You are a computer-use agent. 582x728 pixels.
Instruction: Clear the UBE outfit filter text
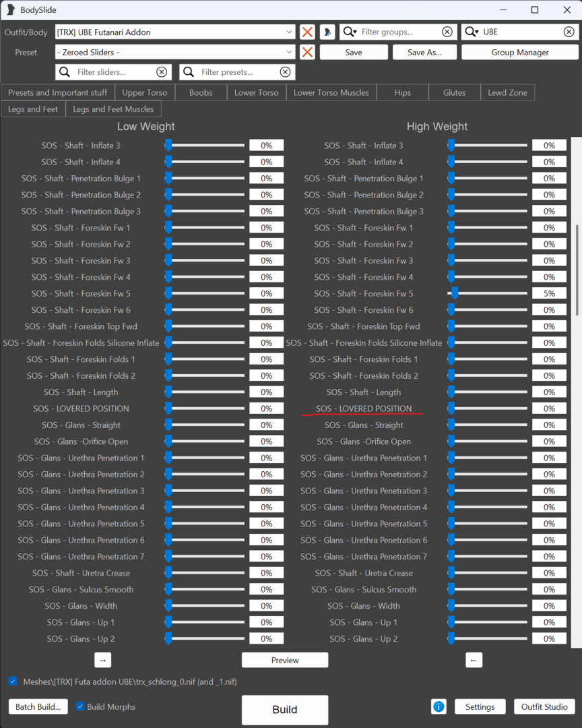coord(569,32)
